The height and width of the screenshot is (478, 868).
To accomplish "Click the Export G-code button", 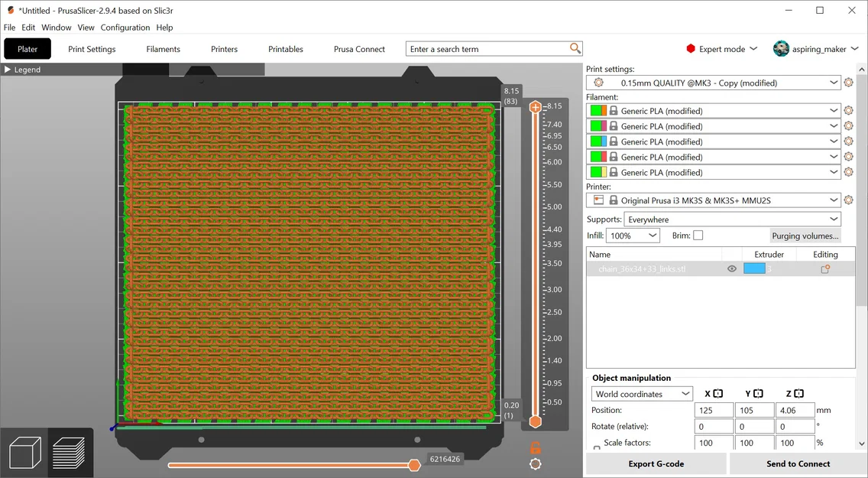I will (x=656, y=463).
